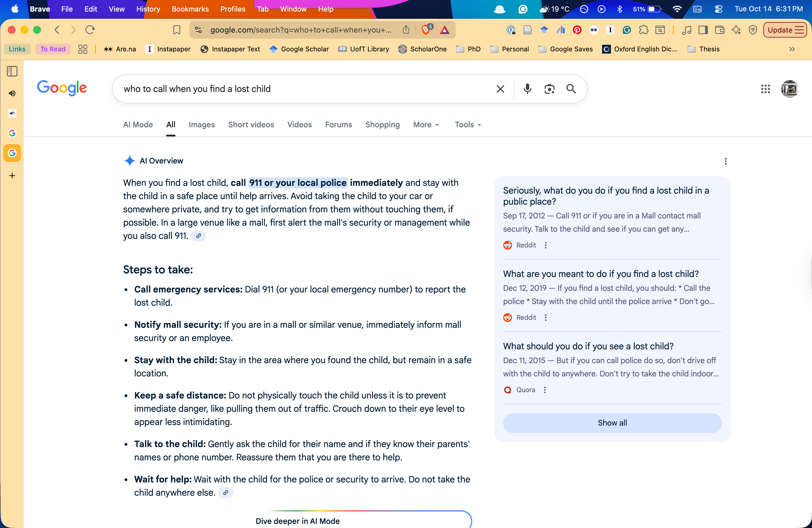Image resolution: width=812 pixels, height=528 pixels.
Task: Switch to the Images tab
Action: tap(201, 125)
